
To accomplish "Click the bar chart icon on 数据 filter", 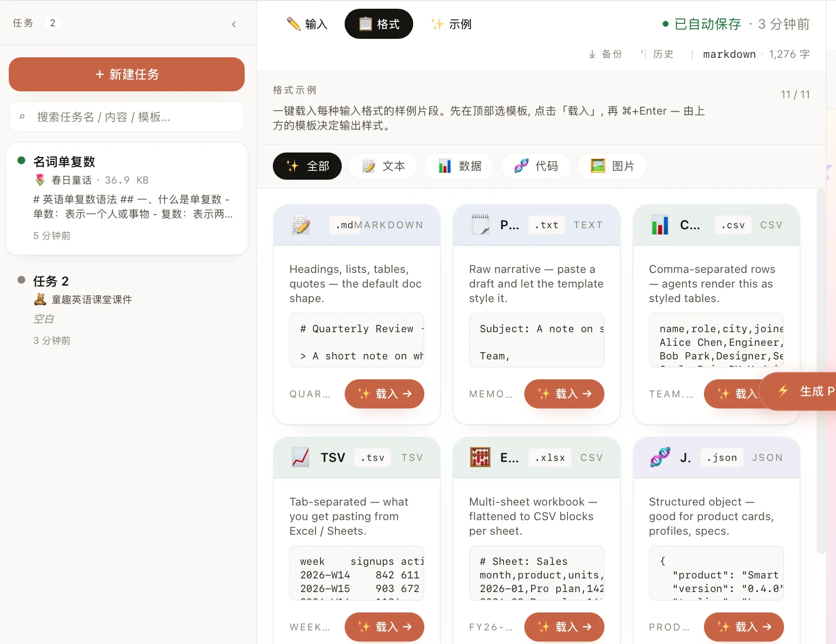I will coord(445,166).
